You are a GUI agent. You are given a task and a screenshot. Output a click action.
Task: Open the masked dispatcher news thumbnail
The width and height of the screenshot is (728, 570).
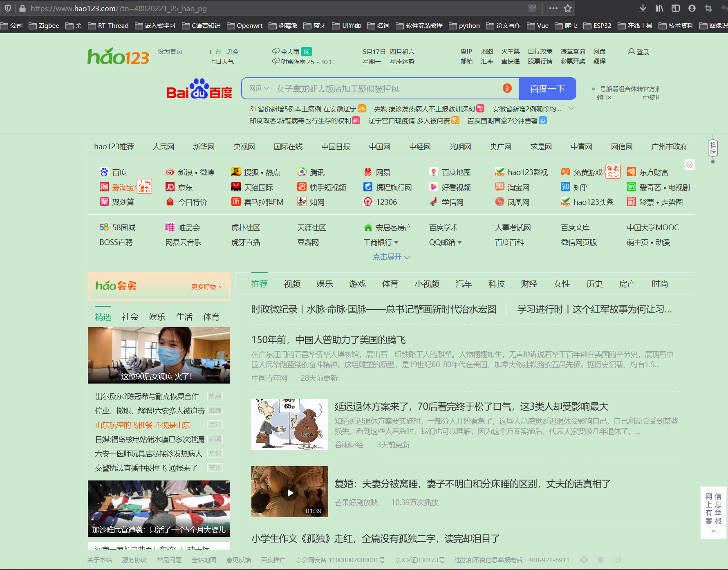coord(159,355)
